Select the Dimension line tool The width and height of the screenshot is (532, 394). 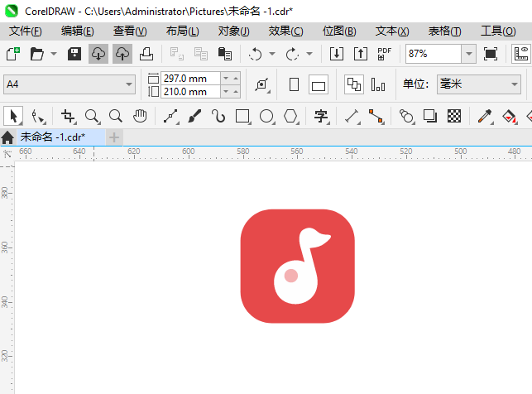tap(352, 117)
